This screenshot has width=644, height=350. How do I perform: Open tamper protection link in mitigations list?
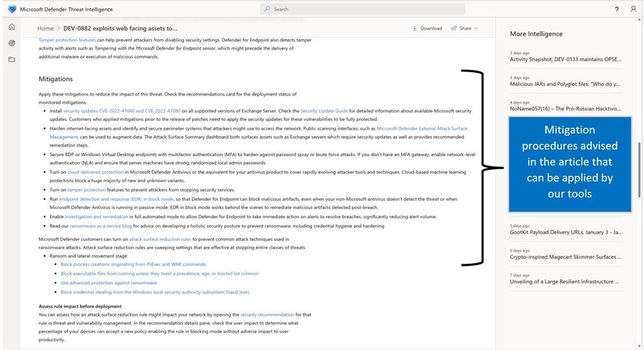point(86,190)
